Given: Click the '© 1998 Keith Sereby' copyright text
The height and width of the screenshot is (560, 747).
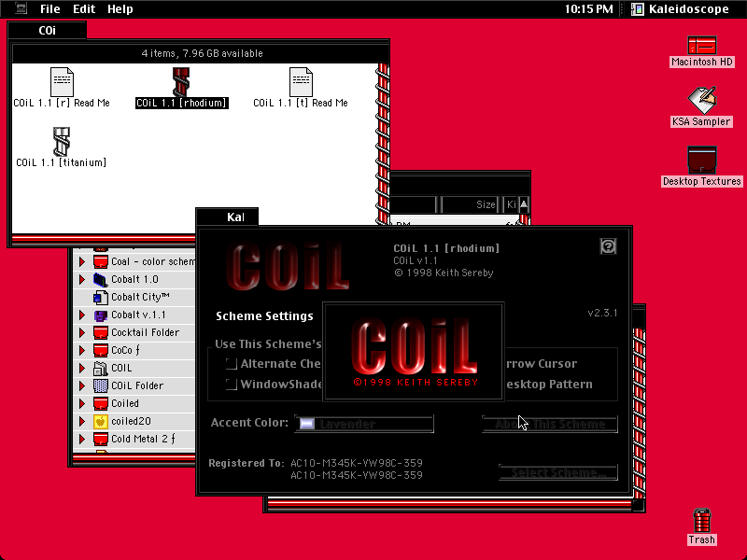Looking at the screenshot, I should (x=444, y=273).
